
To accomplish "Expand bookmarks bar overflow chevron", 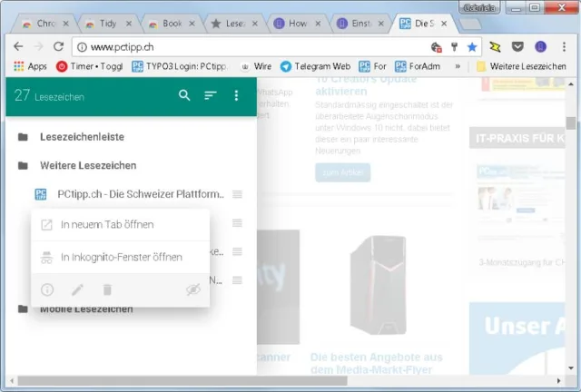I will (x=458, y=66).
